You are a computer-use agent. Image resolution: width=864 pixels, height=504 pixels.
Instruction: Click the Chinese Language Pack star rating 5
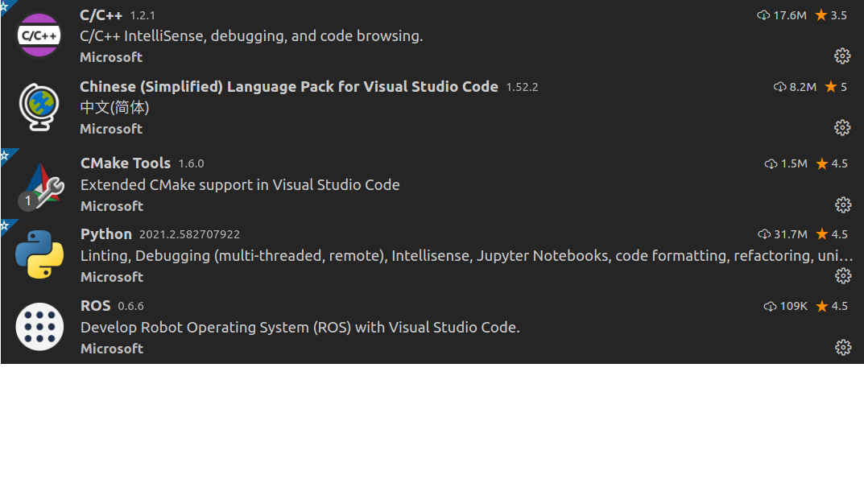836,87
